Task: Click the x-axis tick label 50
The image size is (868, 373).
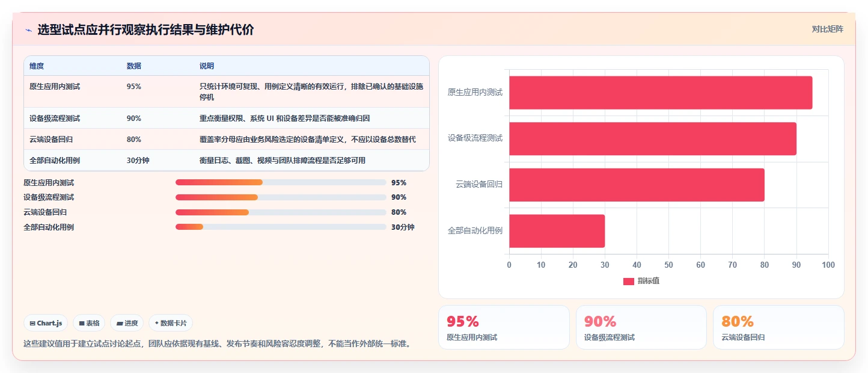Action: 668,265
